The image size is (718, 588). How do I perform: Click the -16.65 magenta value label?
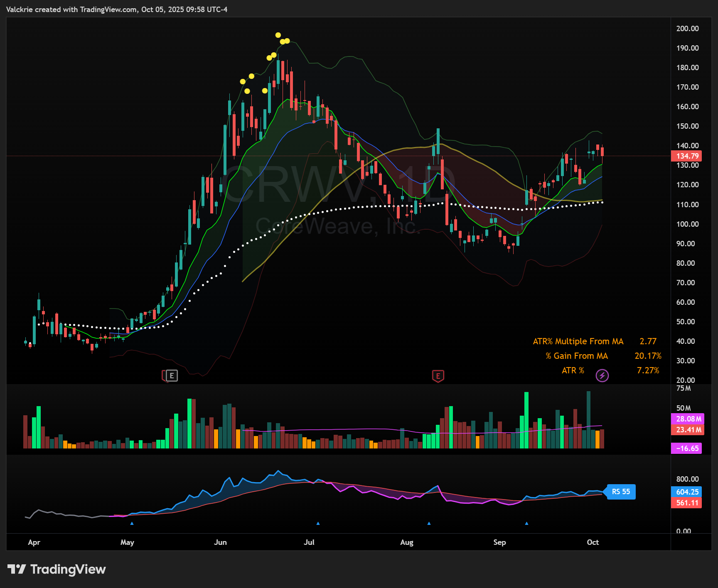(x=686, y=448)
